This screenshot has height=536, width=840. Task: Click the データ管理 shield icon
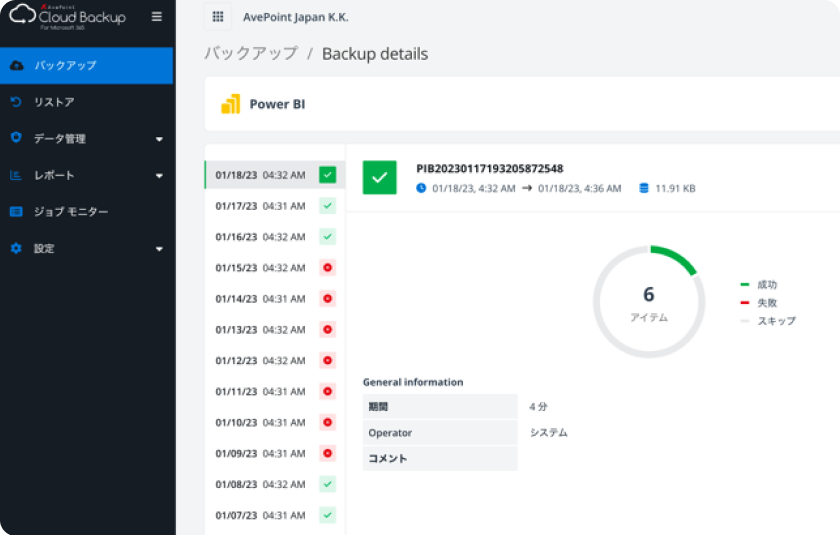[16, 138]
